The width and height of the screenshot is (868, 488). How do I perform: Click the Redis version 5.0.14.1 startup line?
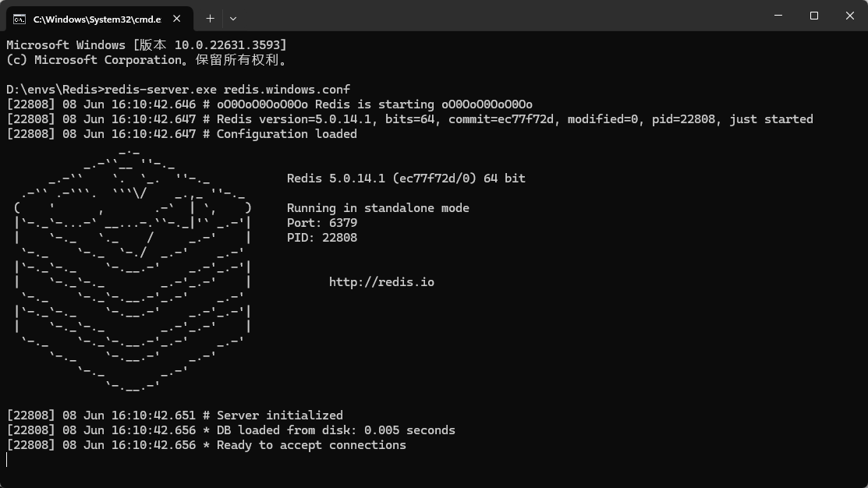tap(409, 118)
